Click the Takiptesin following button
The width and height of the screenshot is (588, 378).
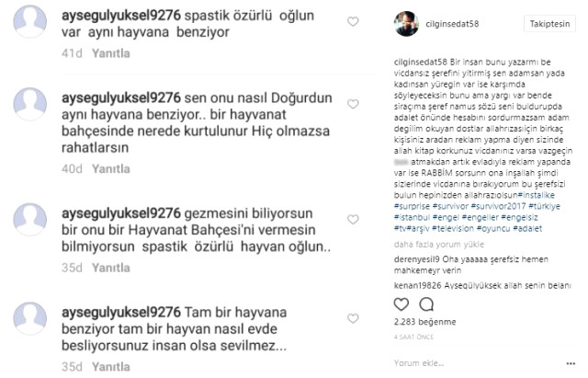549,24
